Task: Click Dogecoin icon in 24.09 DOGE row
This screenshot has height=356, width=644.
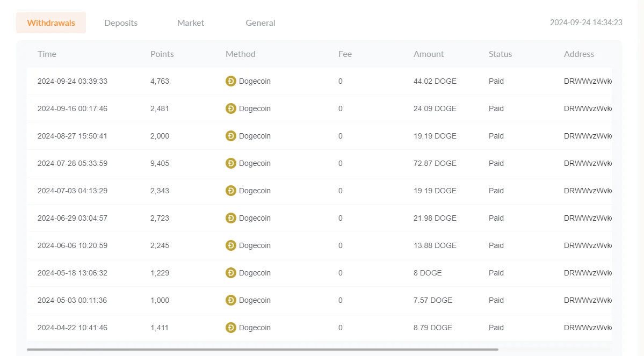Action: click(231, 108)
